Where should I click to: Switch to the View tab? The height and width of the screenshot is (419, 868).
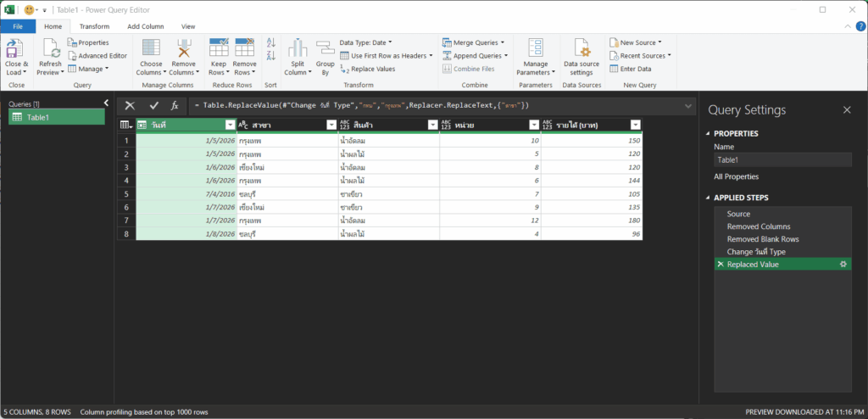tap(188, 26)
